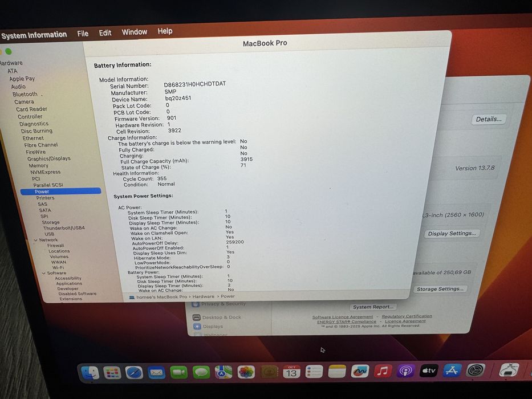Open Contacts from the Dock
The width and height of the screenshot is (532, 399).
coord(269,372)
